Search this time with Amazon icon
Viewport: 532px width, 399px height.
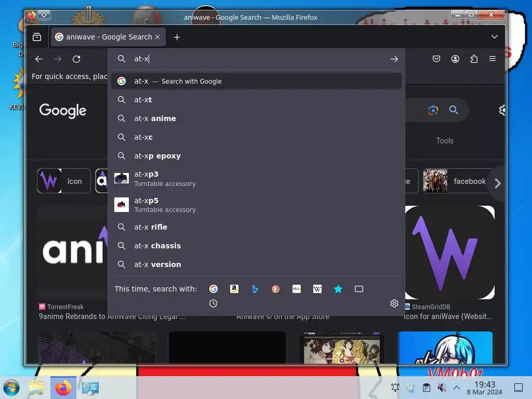coord(234,289)
